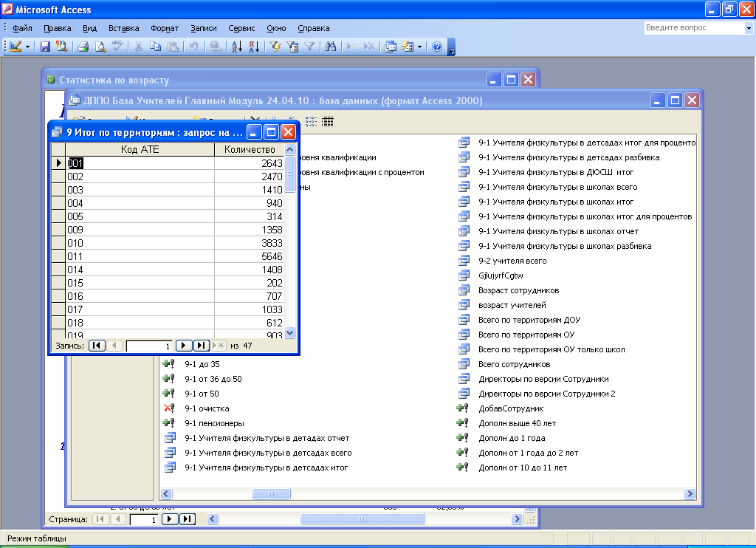Open the Окно menu

276,28
